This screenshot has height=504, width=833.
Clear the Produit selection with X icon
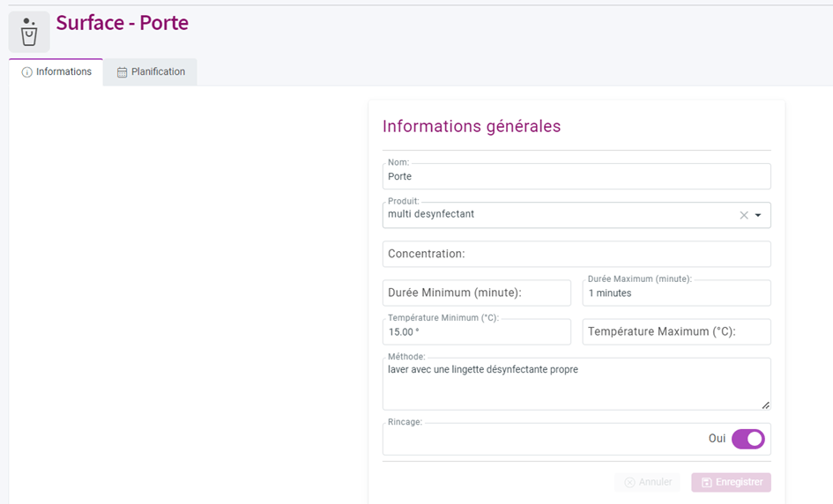(744, 215)
